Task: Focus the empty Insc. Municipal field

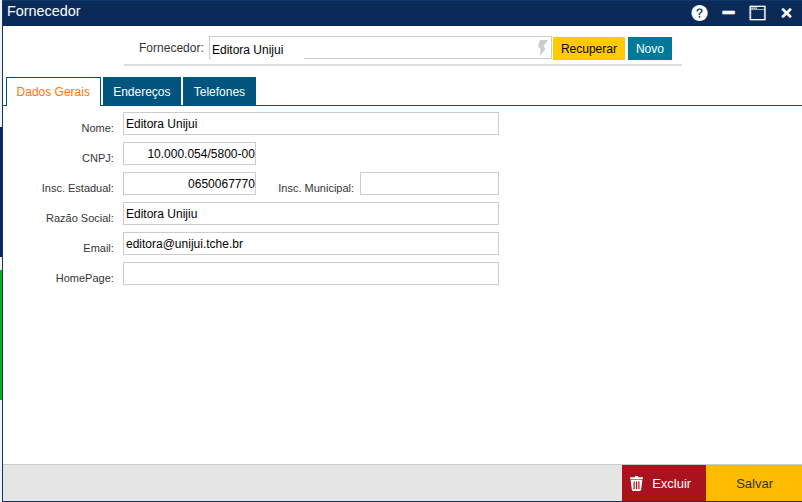Action: [429, 184]
